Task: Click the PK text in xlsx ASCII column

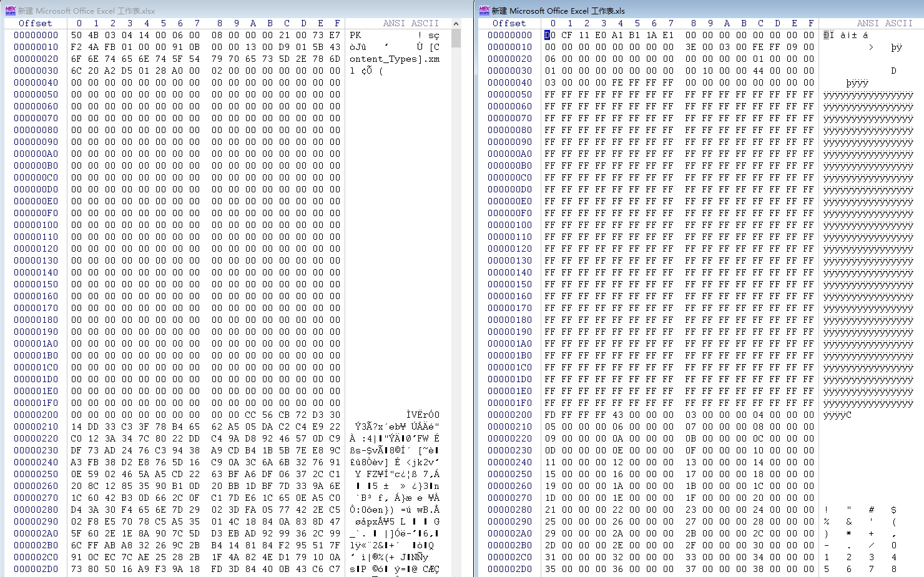Action: tap(355, 35)
